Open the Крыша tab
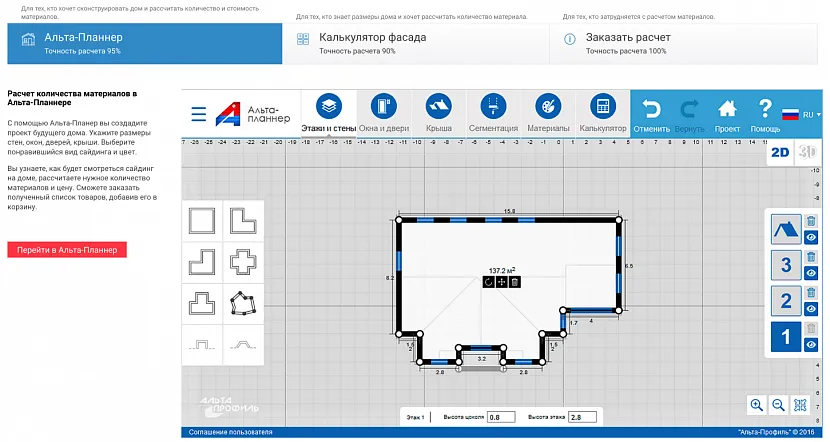 point(438,113)
